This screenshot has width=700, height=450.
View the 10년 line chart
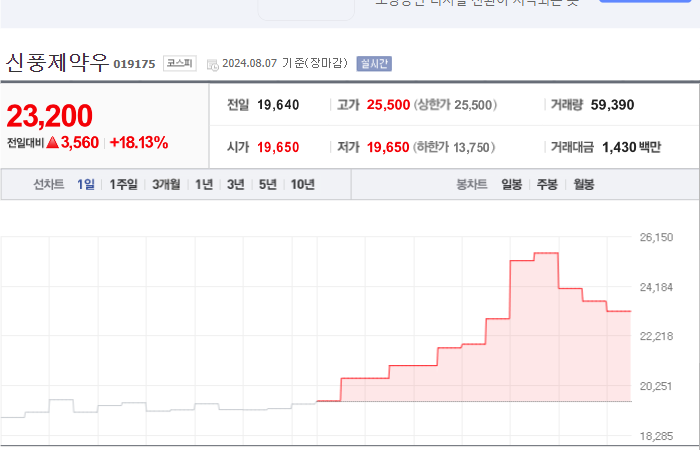click(x=303, y=184)
